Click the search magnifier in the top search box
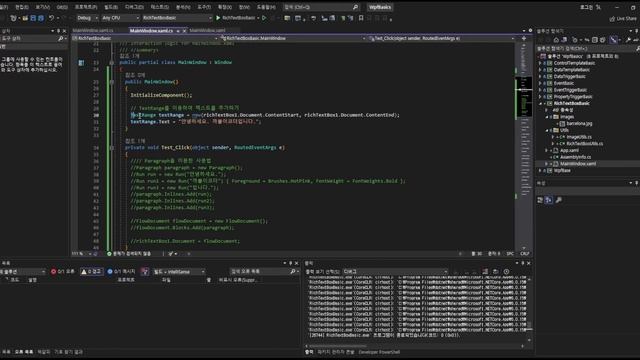The image size is (640, 360). click(x=355, y=7)
